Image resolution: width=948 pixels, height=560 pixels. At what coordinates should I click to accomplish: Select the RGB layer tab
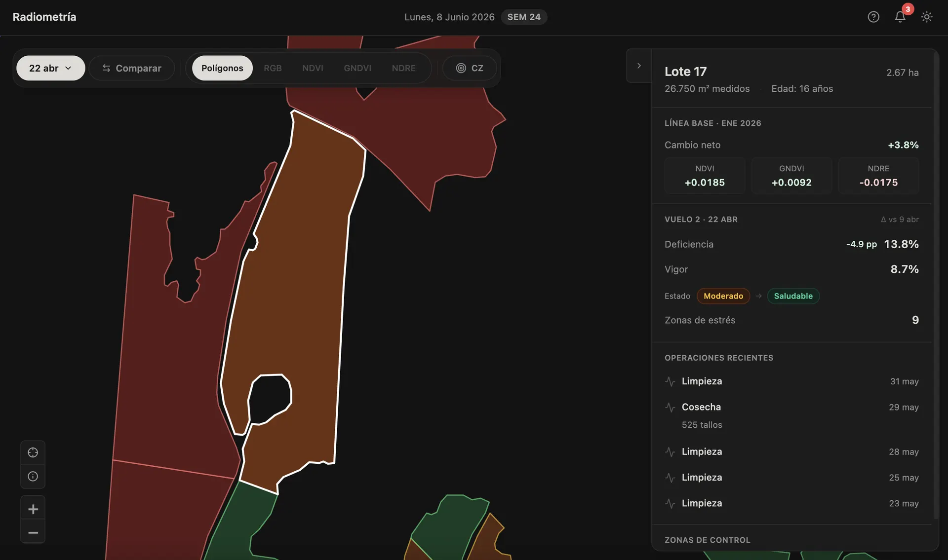[x=273, y=68]
